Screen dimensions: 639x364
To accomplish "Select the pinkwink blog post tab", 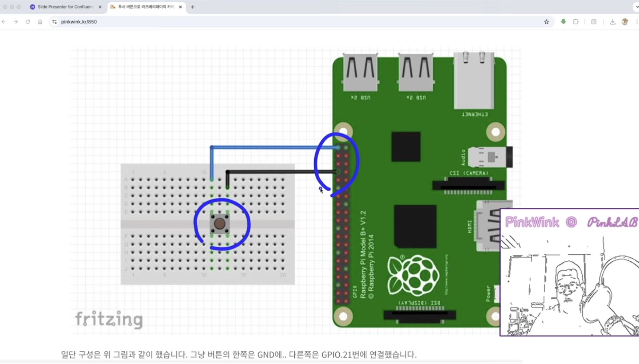I will click(145, 7).
